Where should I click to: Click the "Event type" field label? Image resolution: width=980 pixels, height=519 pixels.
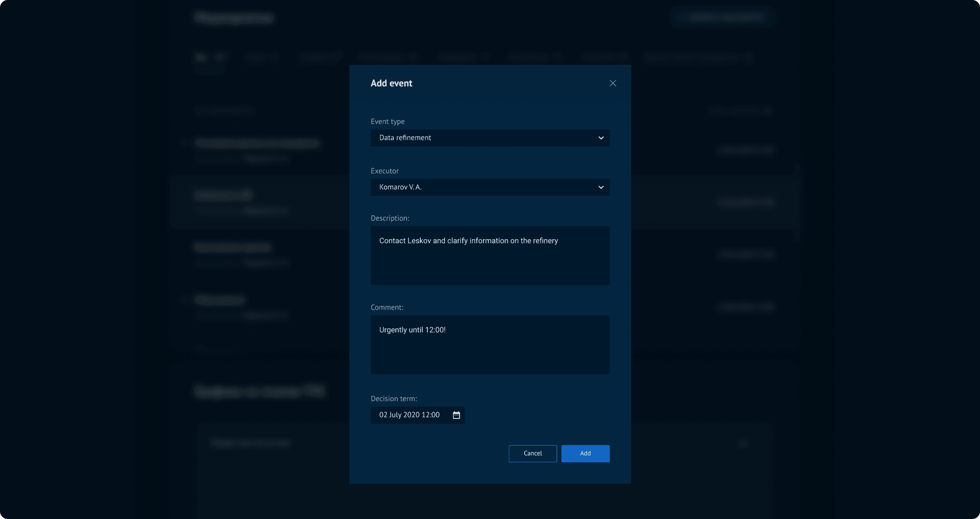pyautogui.click(x=387, y=121)
